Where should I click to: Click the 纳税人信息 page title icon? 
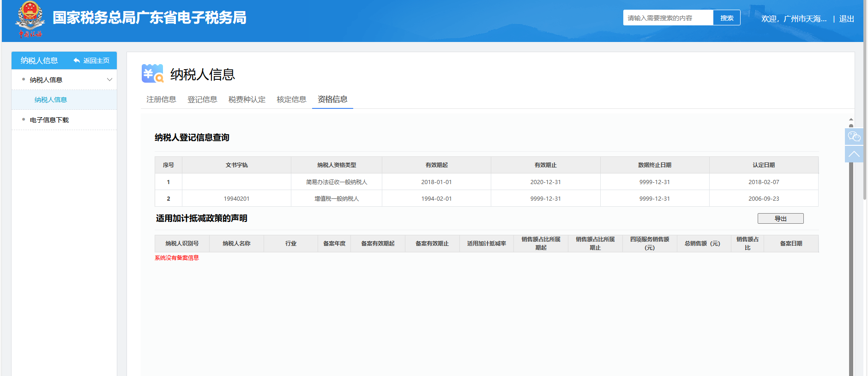click(x=152, y=74)
